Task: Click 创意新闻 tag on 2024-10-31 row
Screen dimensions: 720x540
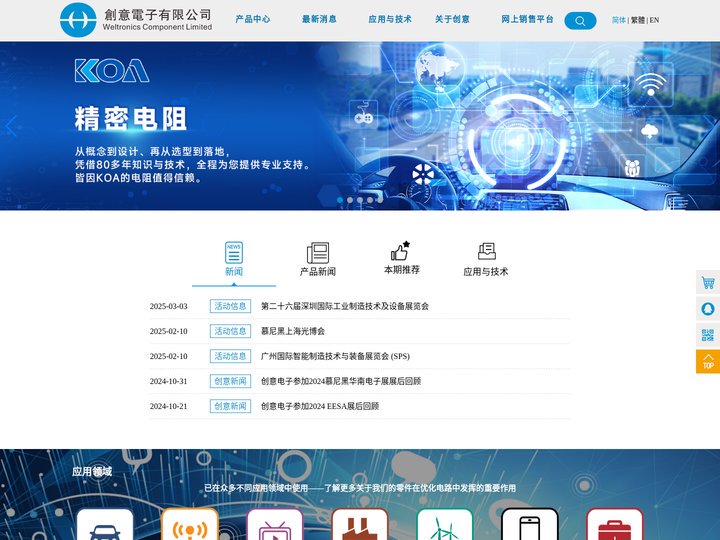Action: 231,381
